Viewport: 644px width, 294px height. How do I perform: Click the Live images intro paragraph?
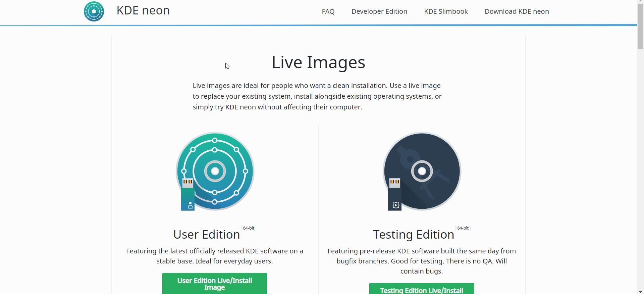point(317,96)
